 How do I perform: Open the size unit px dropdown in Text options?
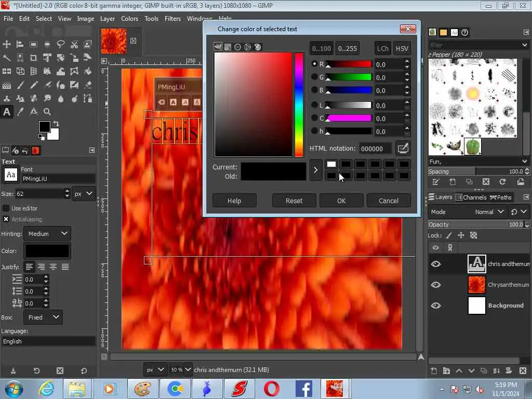tap(84, 194)
